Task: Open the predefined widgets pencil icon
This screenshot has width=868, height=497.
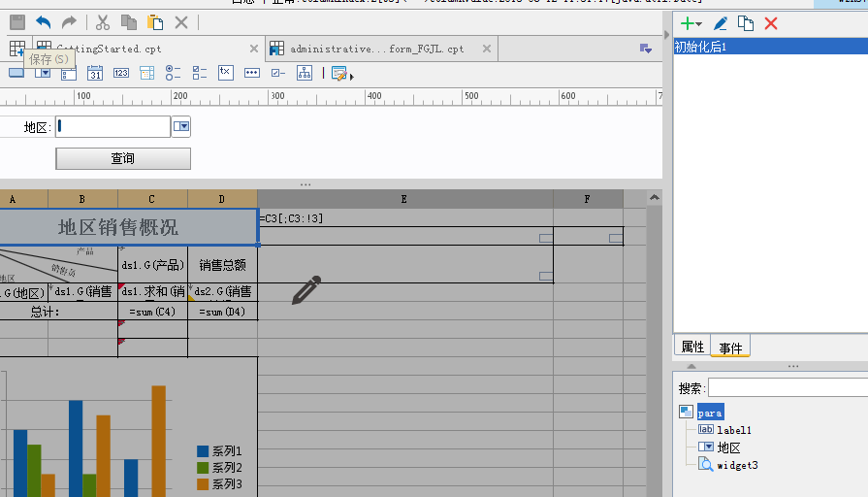Action: pos(338,73)
